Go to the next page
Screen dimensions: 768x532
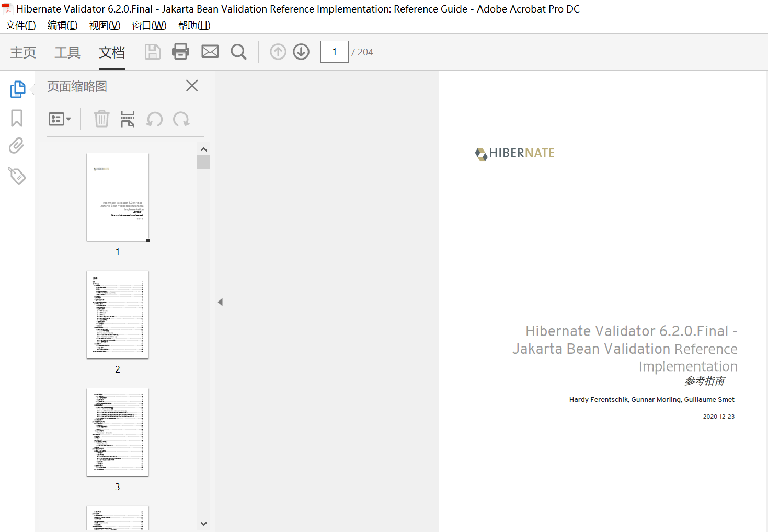301,52
